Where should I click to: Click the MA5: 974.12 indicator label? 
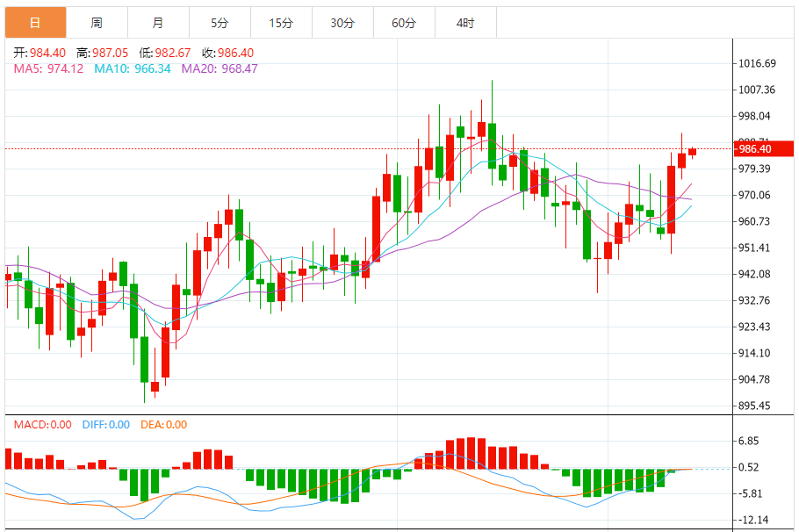click(48, 68)
